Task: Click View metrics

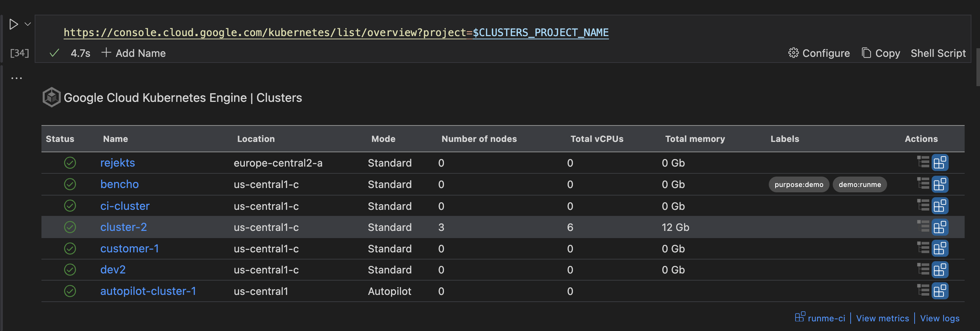Action: point(882,318)
